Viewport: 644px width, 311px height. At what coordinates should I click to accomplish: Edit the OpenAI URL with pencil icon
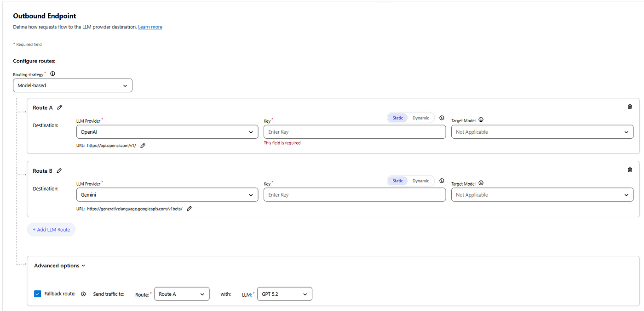point(143,145)
